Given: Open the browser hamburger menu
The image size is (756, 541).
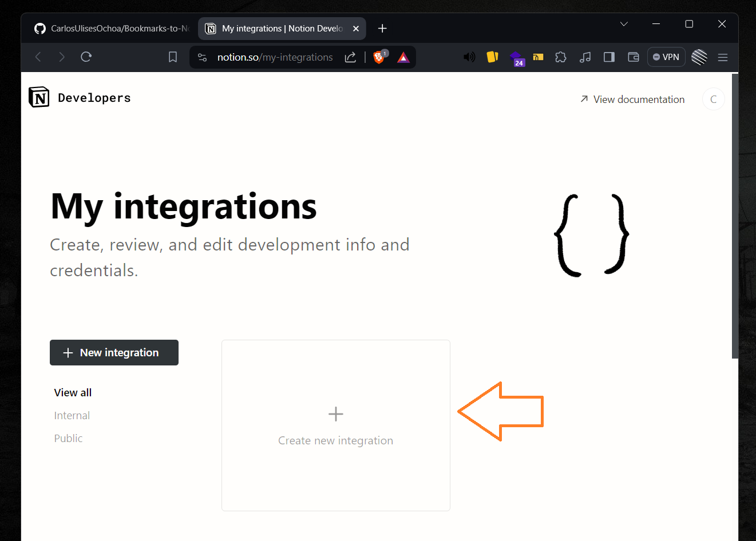Looking at the screenshot, I should pos(723,57).
